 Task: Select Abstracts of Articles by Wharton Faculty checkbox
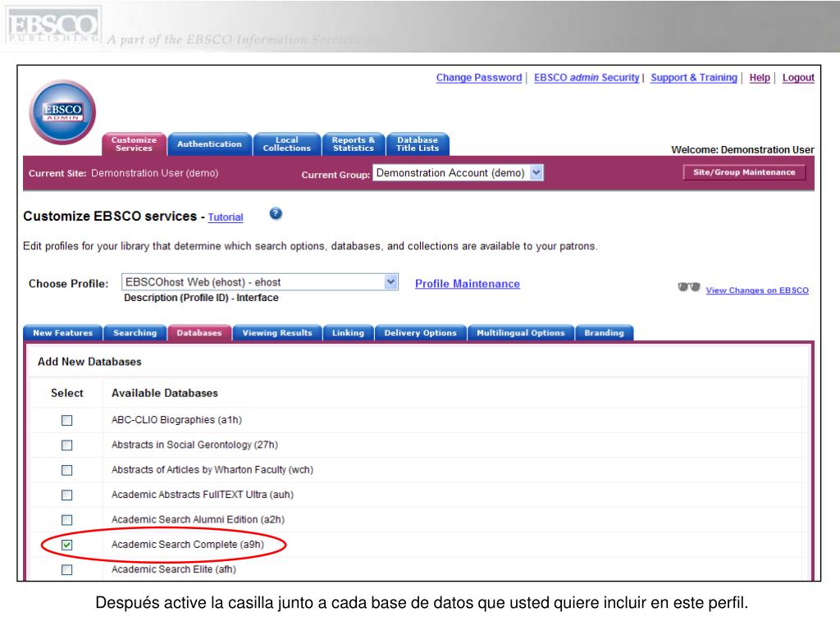coord(67,470)
